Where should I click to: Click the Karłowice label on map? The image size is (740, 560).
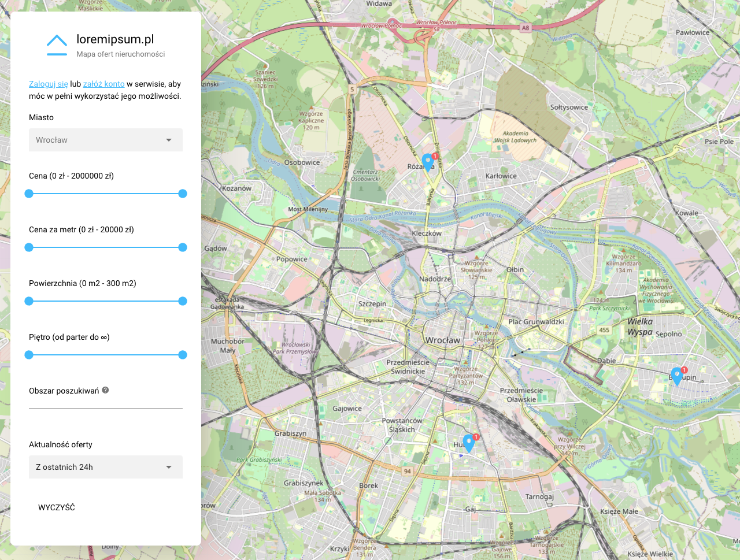tap(501, 176)
